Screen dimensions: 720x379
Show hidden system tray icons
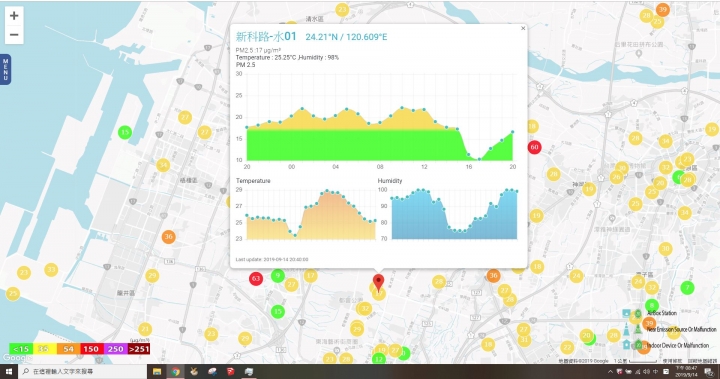tap(610, 372)
